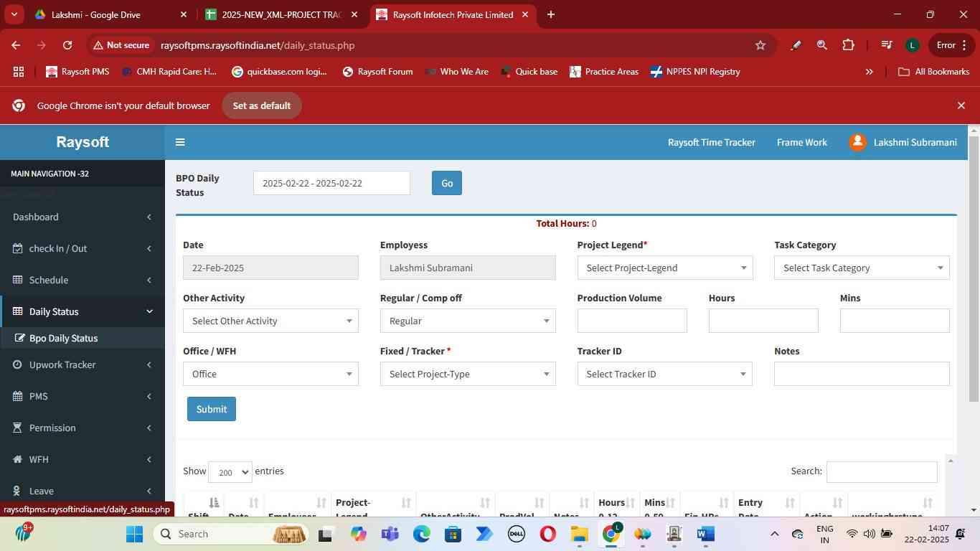Click the Raysoft Time Tracker link
This screenshot has width=980, height=551.
pyautogui.click(x=711, y=142)
